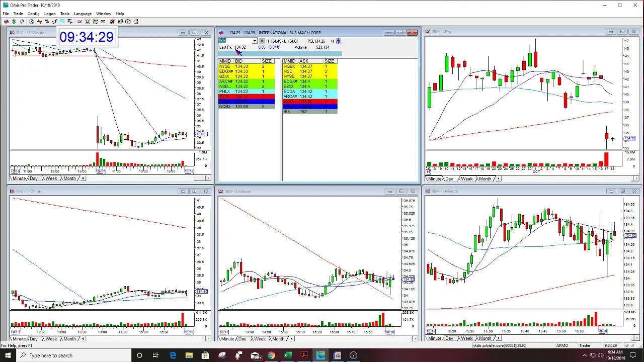Open the symbol dropdown in the Level 2 window

[x=255, y=41]
